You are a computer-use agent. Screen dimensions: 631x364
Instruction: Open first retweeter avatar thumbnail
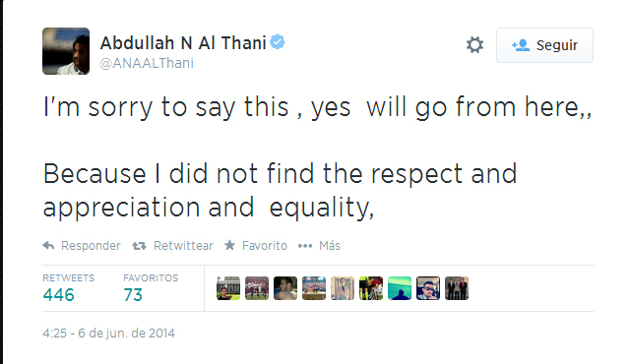click(228, 288)
